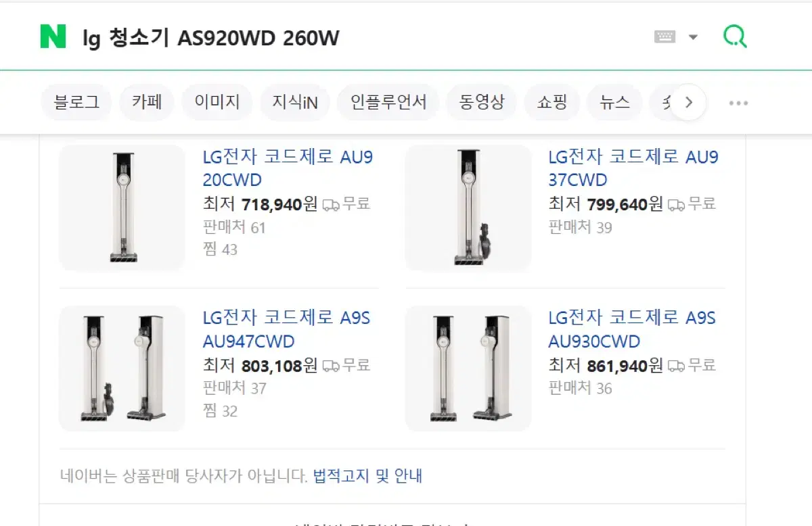Go to the 인플루언서 tab
812x526 pixels.
pos(388,103)
